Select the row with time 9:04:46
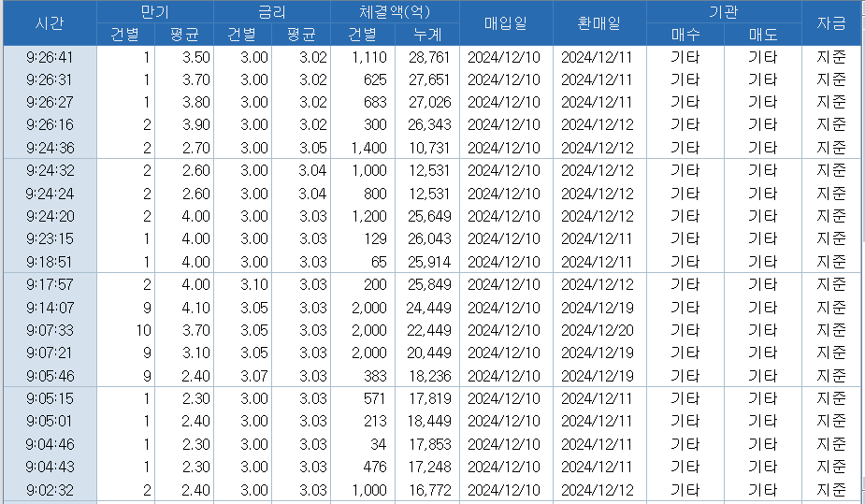Screen dimensions: 865x504 tap(432, 444)
